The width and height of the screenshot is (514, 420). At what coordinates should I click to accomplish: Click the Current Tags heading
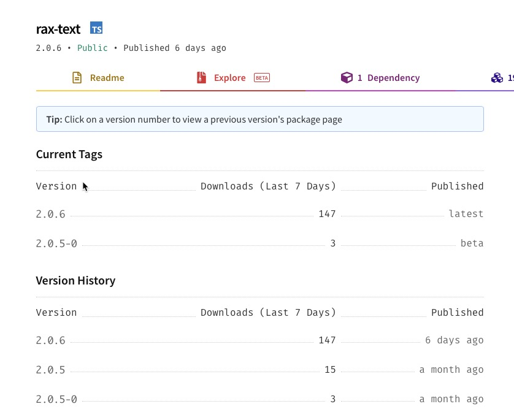[x=69, y=155]
